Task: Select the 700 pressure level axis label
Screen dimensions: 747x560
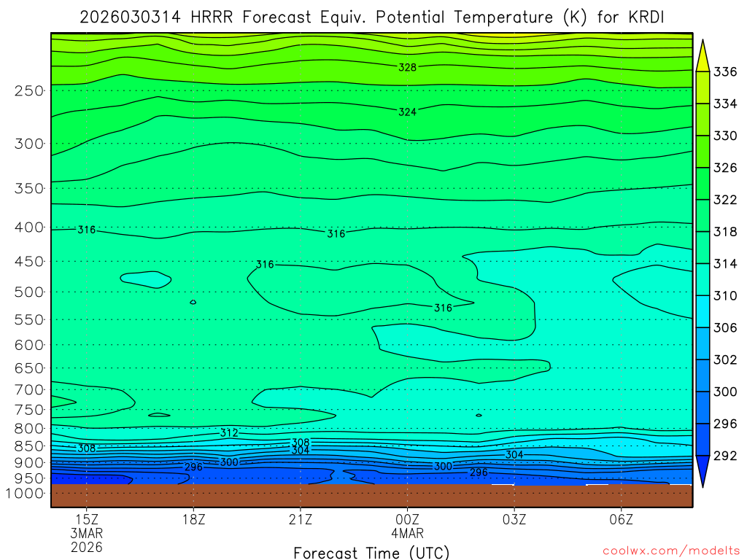Action: pos(29,389)
